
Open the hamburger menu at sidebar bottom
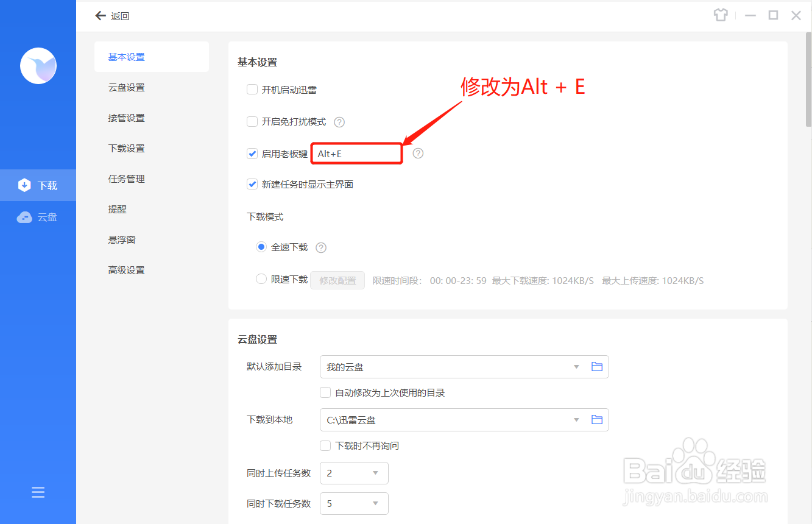38,492
